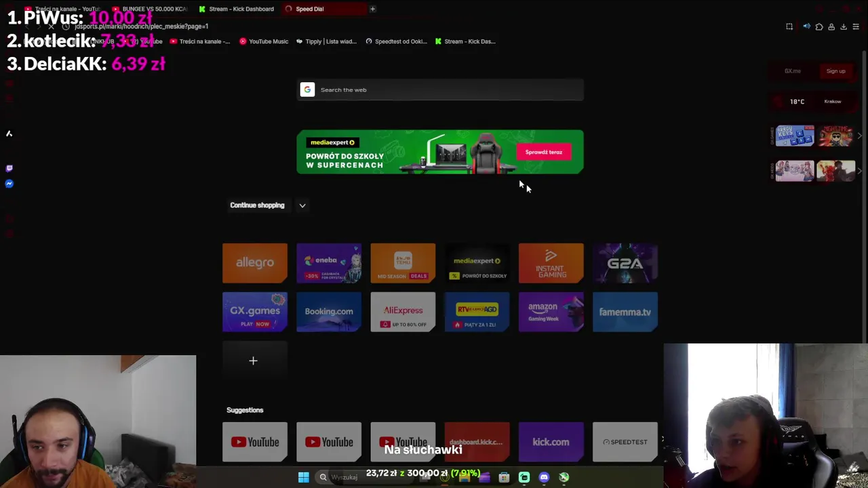
Task: Open the Booking.com speed dial tile
Action: (329, 312)
